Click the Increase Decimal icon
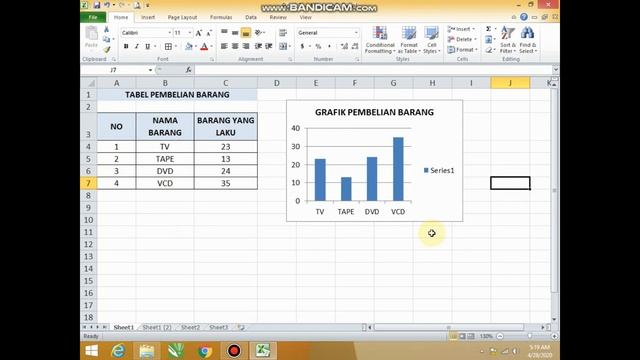The image size is (640, 360). click(344, 47)
